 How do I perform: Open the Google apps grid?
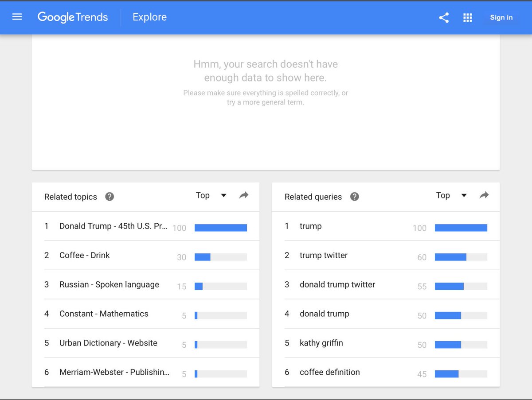click(x=468, y=18)
